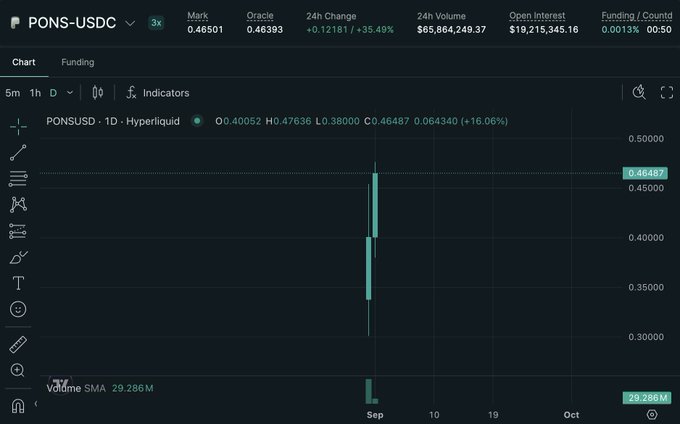This screenshot has height=424, width=680.
Task: Collapse the drawing toolbar arrow
Action: pyautogui.click(x=36, y=404)
